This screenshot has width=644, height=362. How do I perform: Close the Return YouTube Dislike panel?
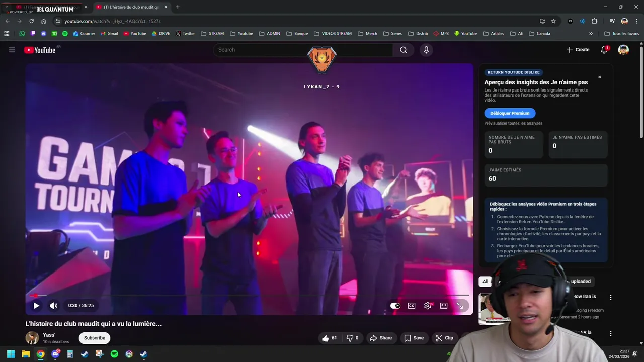[x=599, y=77]
